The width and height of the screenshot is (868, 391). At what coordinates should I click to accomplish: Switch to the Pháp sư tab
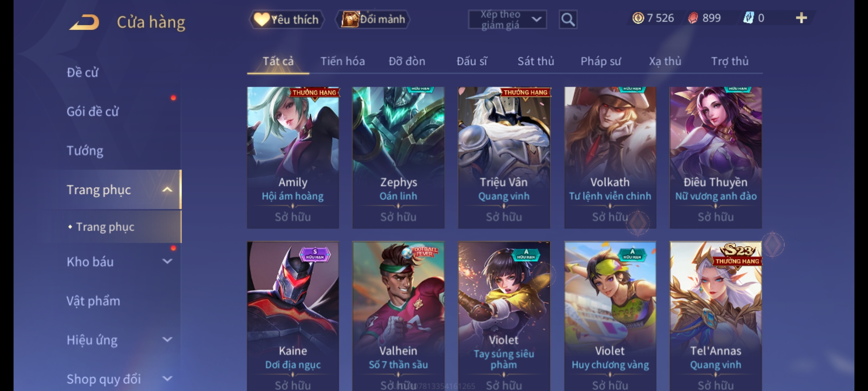click(x=600, y=61)
